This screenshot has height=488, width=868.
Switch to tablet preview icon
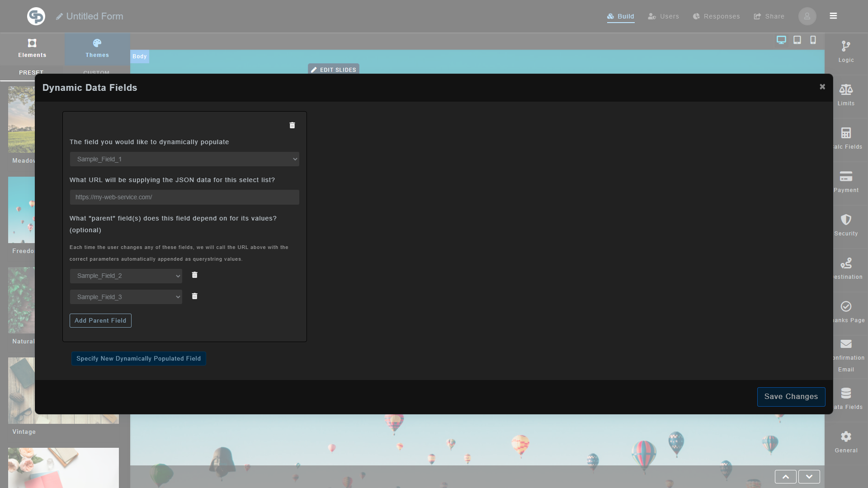pyautogui.click(x=797, y=40)
